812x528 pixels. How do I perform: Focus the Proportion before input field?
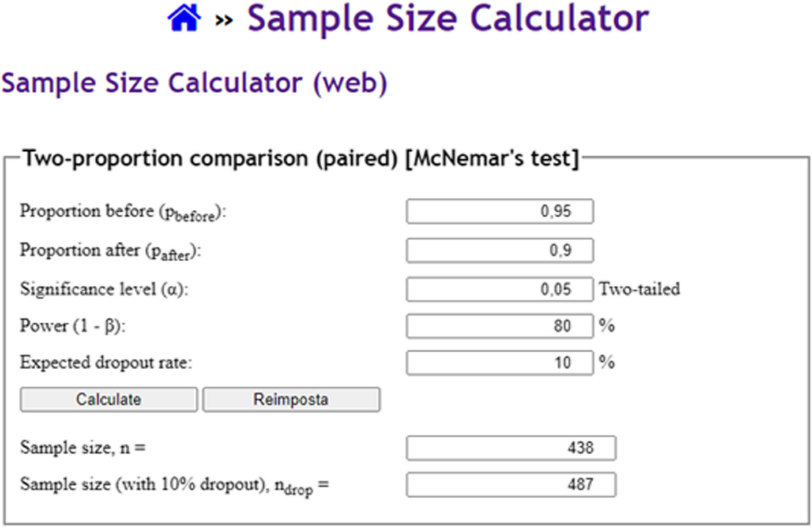[x=499, y=212]
